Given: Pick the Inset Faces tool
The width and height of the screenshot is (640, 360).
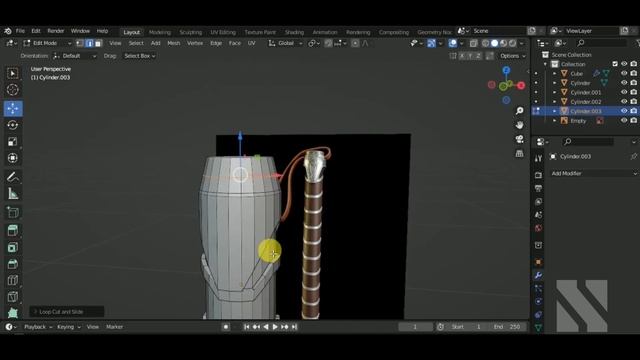Looking at the screenshot, I should 13,247.
